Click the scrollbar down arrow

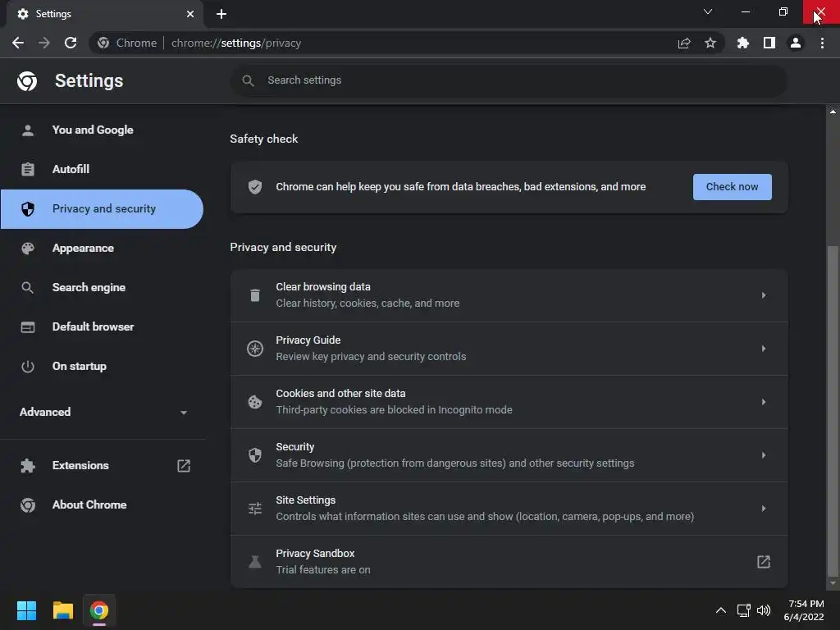click(833, 583)
